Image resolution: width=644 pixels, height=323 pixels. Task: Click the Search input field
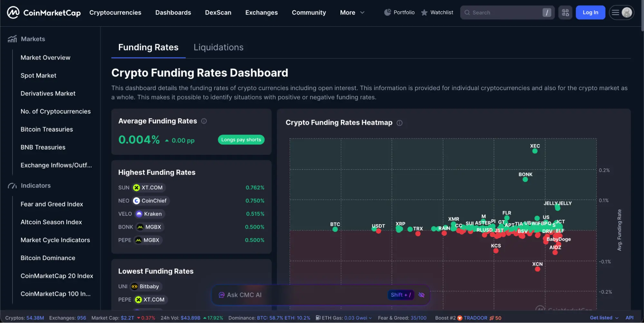point(507,13)
